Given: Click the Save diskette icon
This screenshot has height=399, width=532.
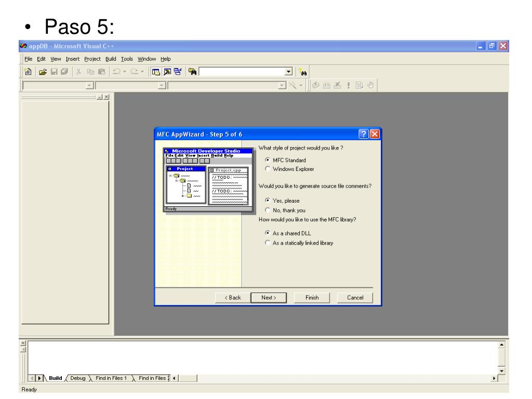Looking at the screenshot, I should [x=54, y=72].
